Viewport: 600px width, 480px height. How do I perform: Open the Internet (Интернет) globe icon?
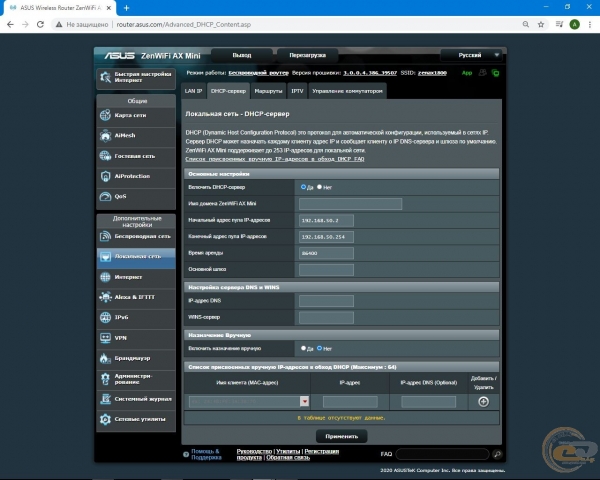coord(105,277)
